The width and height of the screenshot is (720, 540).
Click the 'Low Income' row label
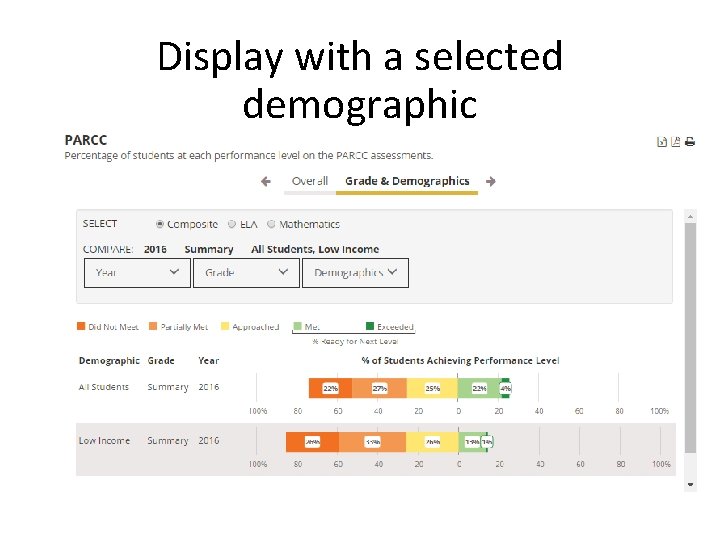104,441
